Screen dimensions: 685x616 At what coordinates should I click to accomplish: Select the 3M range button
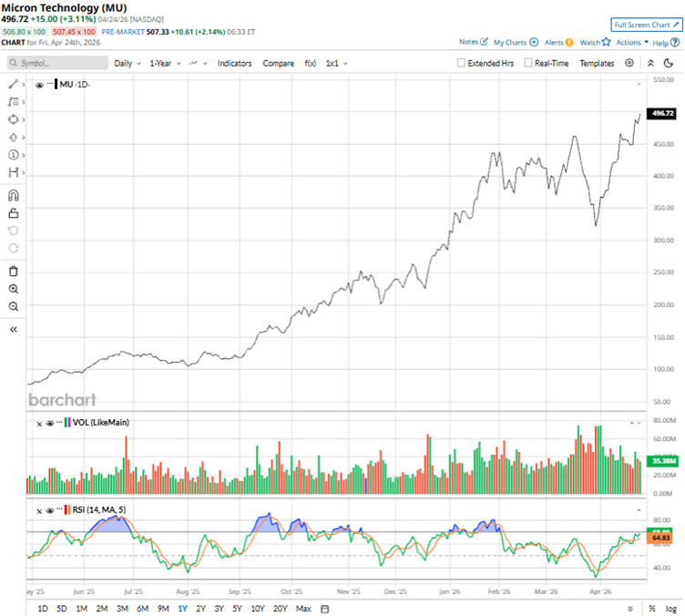(x=122, y=609)
